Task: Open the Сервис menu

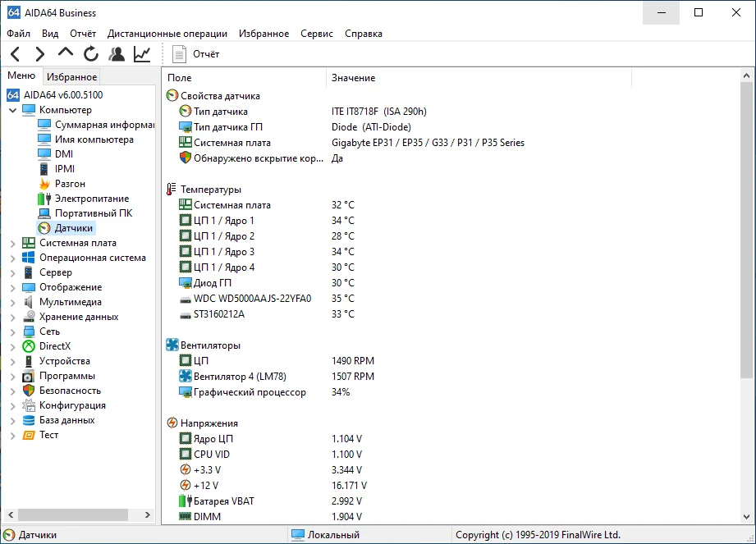Action: [317, 34]
